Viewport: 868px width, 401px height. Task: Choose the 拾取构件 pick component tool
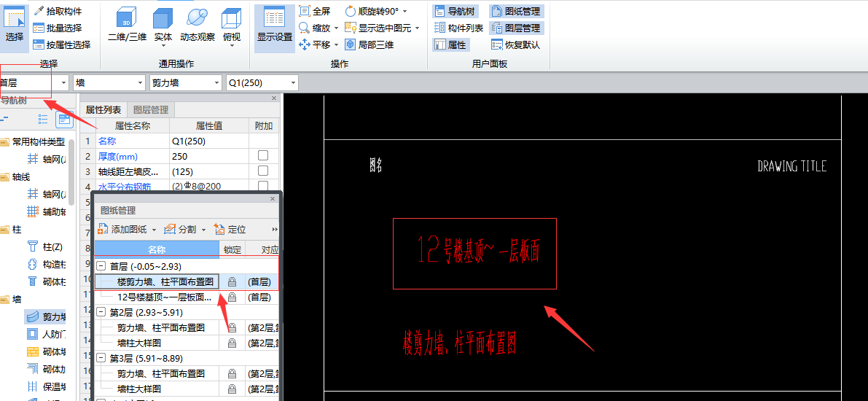[x=58, y=10]
